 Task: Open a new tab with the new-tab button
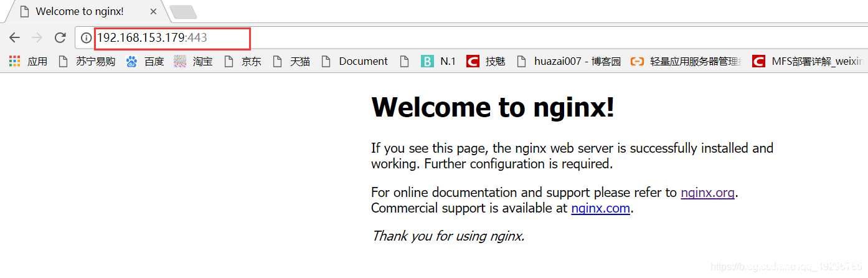[183, 11]
